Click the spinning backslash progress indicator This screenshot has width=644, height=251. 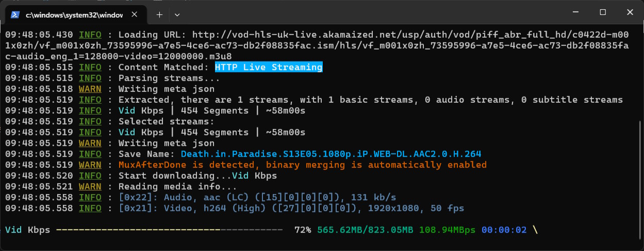(535, 229)
